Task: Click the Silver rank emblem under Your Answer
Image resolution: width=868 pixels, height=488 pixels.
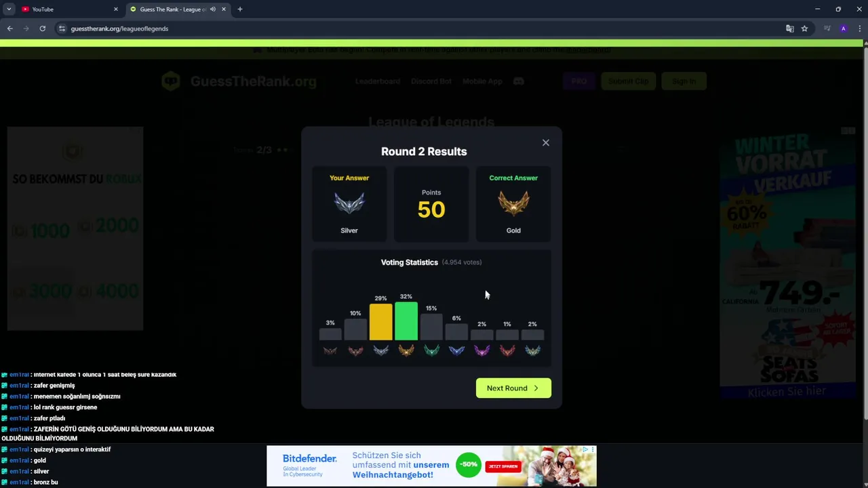Action: (x=349, y=203)
